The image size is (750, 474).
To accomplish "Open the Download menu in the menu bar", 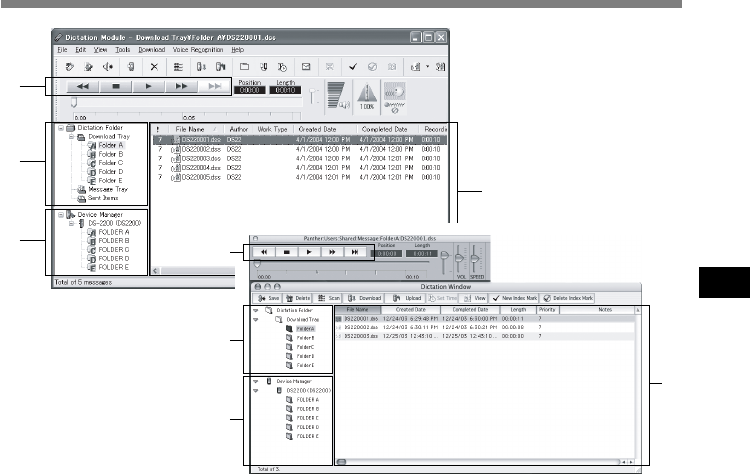I will tap(151, 49).
